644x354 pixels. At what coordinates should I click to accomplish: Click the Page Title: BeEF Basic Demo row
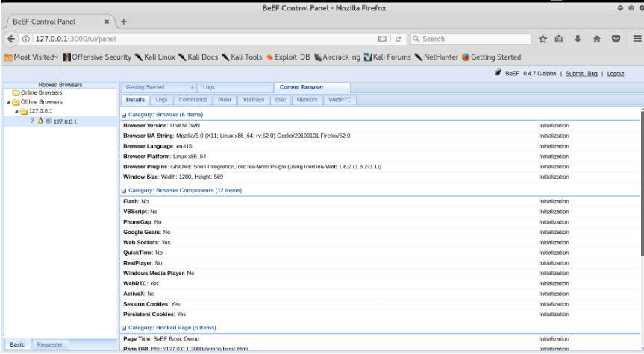pyautogui.click(x=380, y=339)
